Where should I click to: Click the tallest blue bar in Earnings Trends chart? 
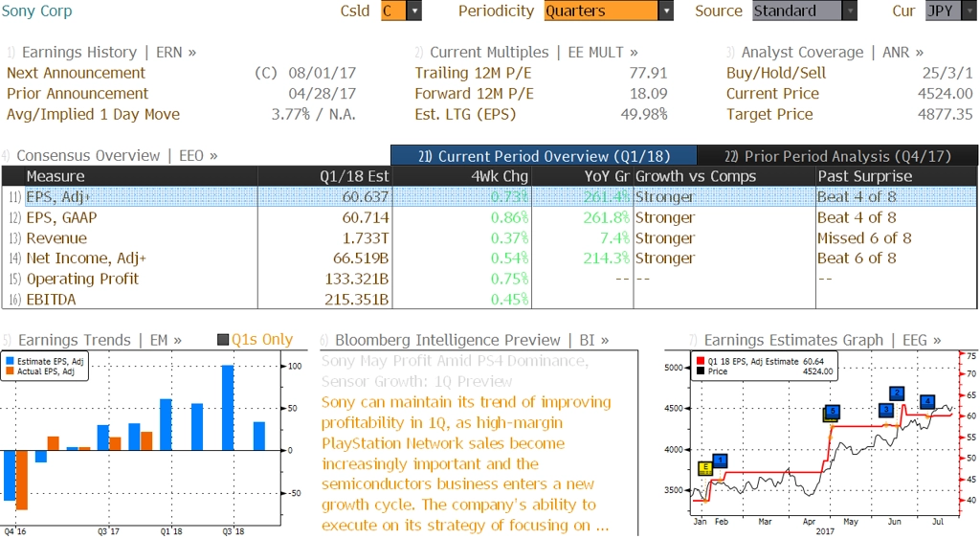228,408
